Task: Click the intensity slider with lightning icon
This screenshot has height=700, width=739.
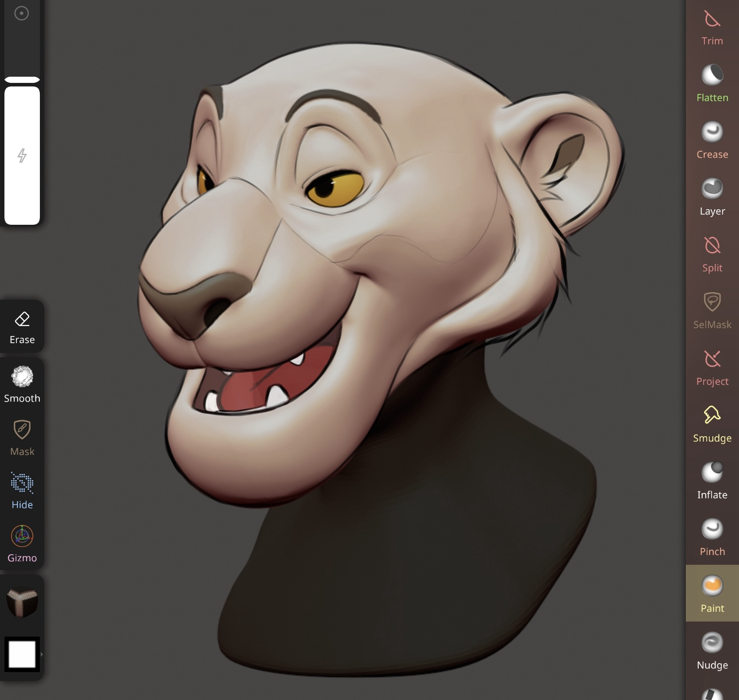Action: click(22, 155)
